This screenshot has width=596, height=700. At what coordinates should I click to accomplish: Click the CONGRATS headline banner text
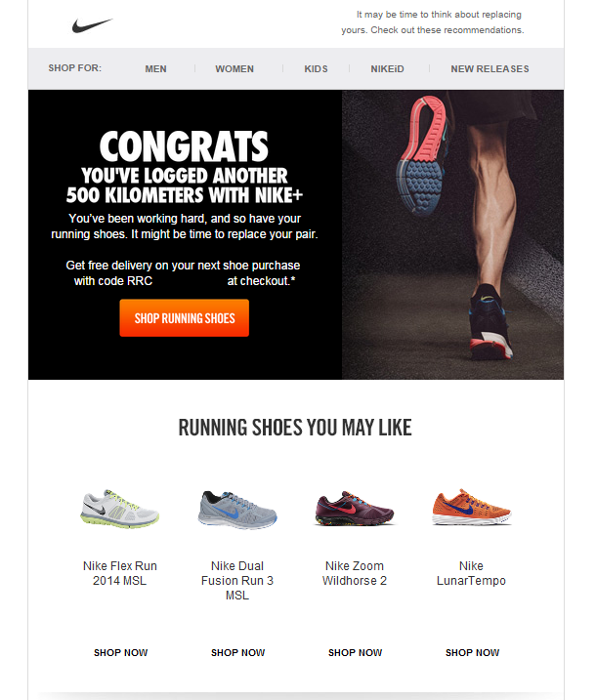click(184, 146)
